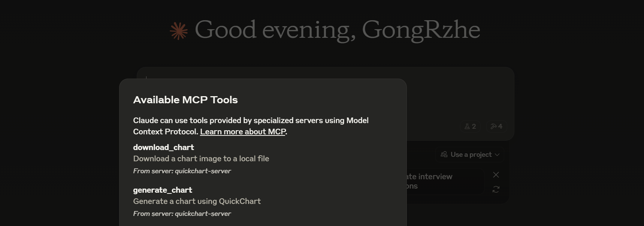Click the "Available MCP Tools" heading
Screen dimensions: 644x226
(x=185, y=100)
